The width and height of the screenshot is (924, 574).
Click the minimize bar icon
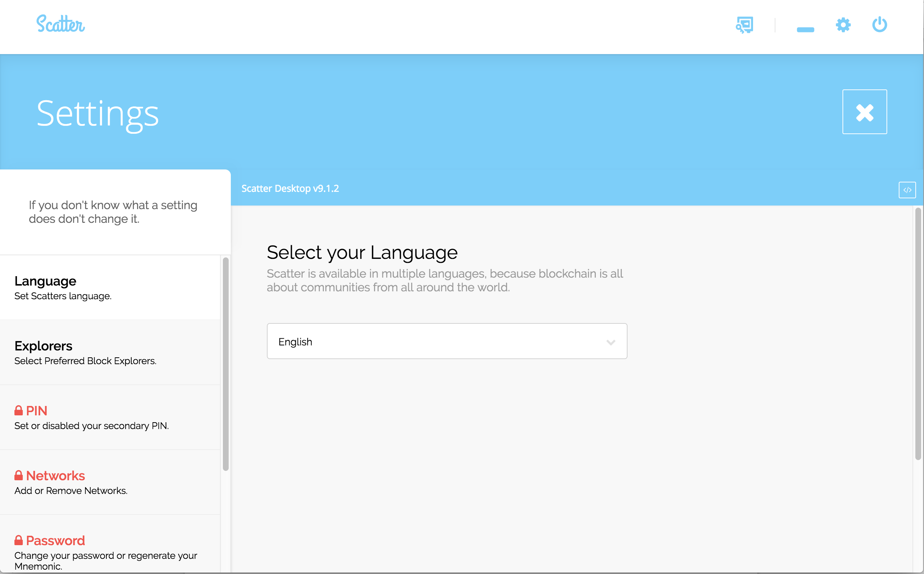(x=805, y=30)
